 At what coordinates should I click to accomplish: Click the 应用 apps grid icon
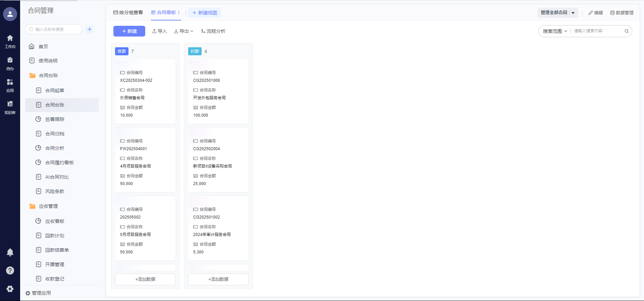tap(10, 85)
